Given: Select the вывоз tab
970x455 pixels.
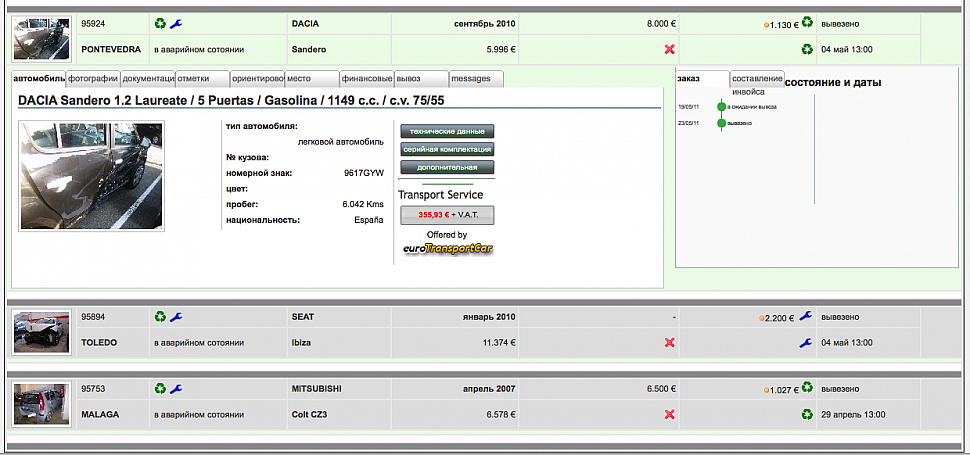Looking at the screenshot, I should click(x=421, y=79).
